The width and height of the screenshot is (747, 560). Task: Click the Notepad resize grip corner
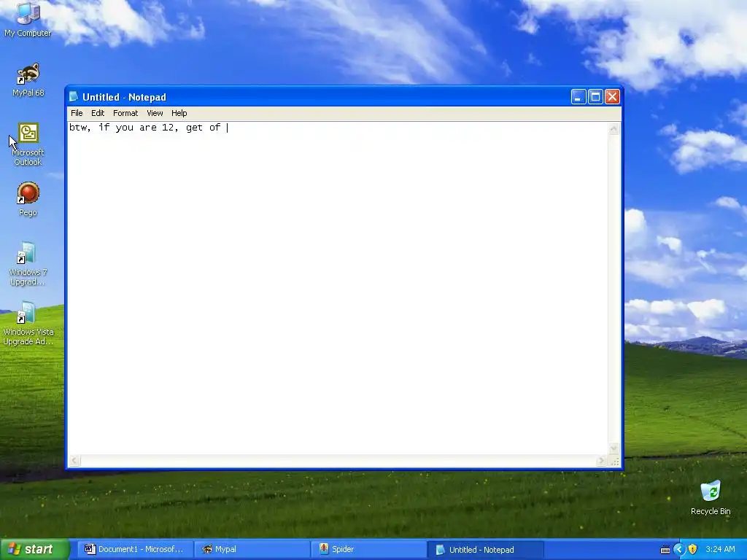pyautogui.click(x=614, y=461)
